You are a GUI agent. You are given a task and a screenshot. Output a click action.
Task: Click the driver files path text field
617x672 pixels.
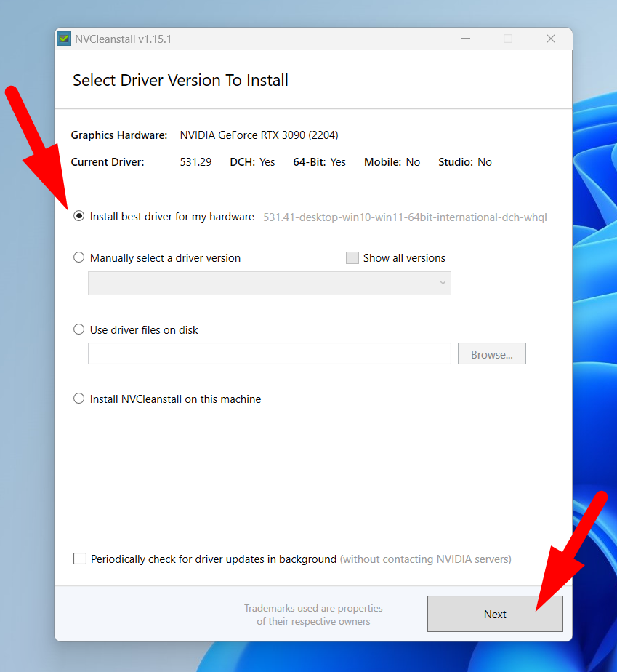(x=270, y=353)
